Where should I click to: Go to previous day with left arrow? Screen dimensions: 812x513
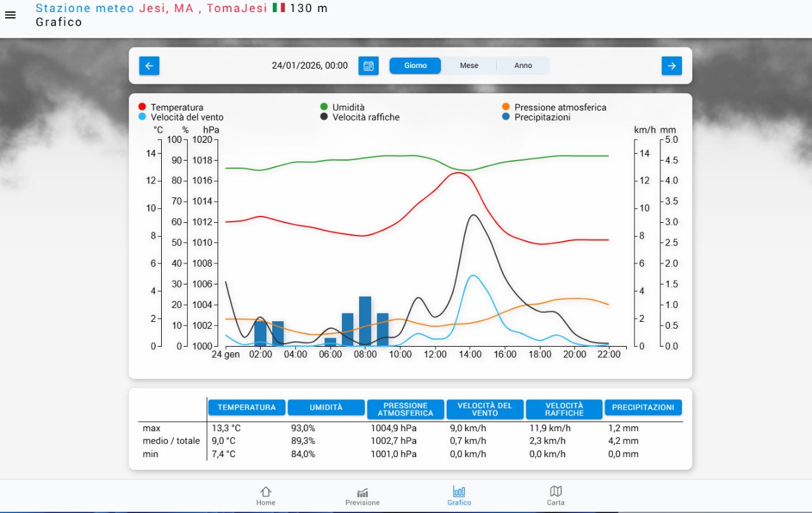149,66
